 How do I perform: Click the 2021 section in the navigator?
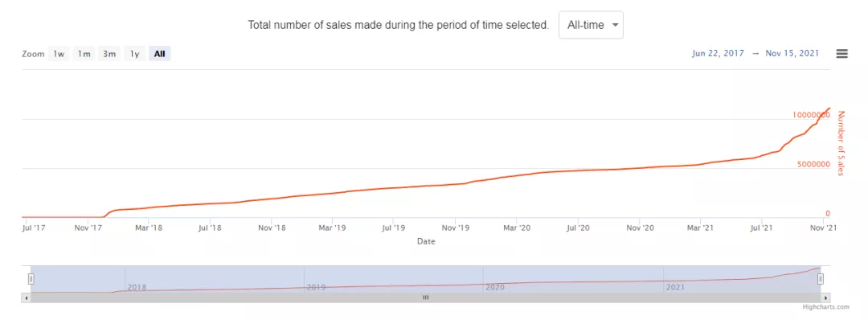[x=742, y=280]
